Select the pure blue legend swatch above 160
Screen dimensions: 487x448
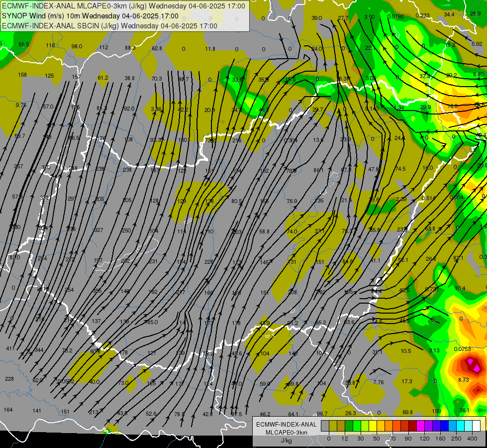[444, 426]
